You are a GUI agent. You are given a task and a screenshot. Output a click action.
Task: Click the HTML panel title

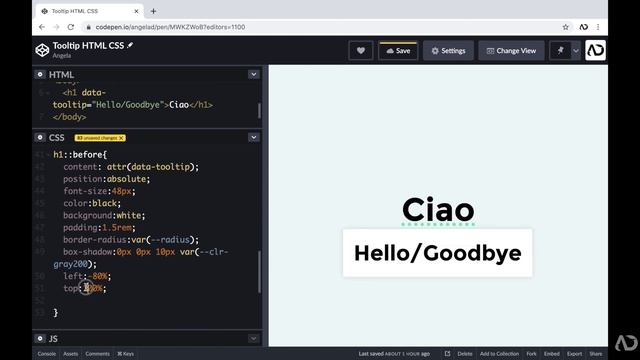pyautogui.click(x=61, y=74)
